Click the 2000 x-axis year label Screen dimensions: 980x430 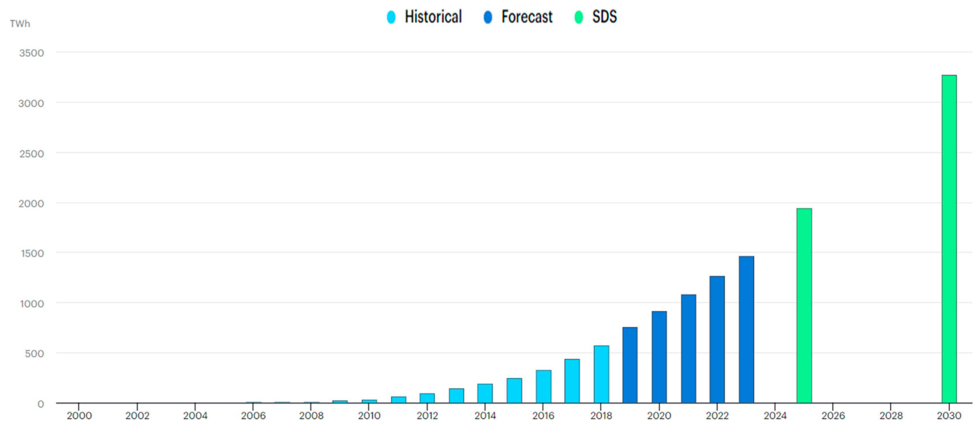tap(79, 415)
